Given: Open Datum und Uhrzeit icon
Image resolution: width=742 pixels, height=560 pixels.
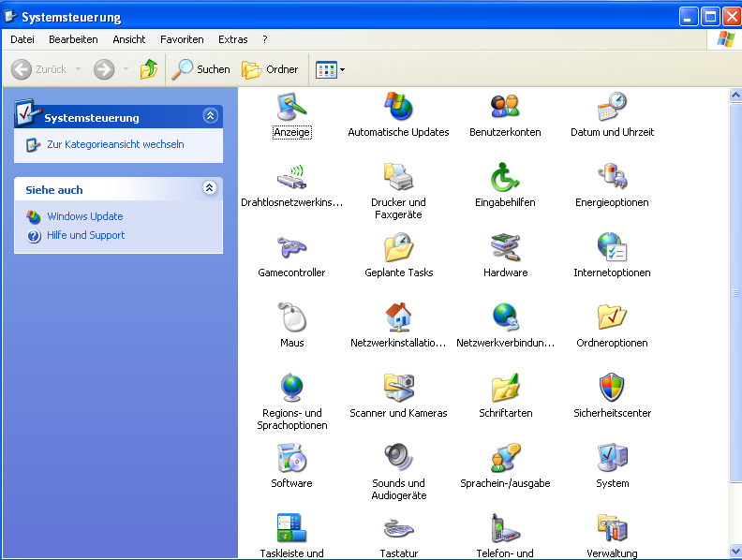Looking at the screenshot, I should click(x=612, y=107).
